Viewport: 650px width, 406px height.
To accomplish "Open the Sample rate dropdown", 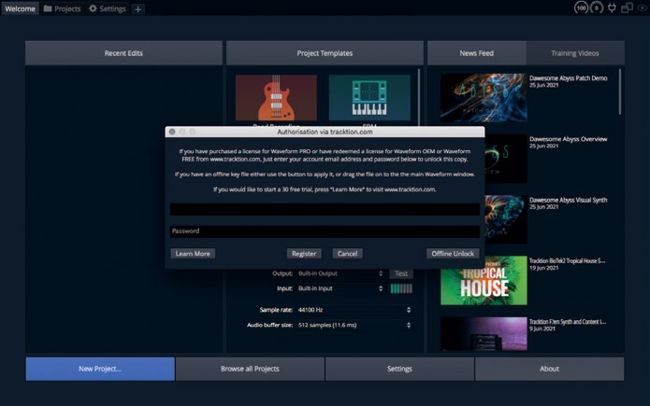I will click(354, 310).
